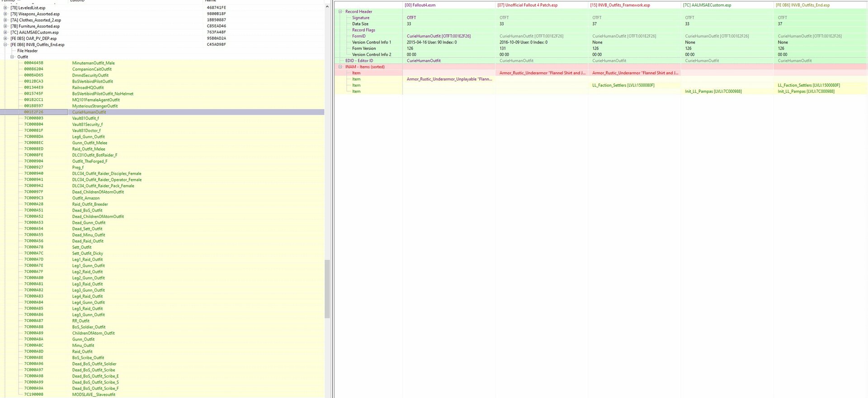
Task: Click Form Version value 131 in Unofficial Patch column
Action: (503, 48)
